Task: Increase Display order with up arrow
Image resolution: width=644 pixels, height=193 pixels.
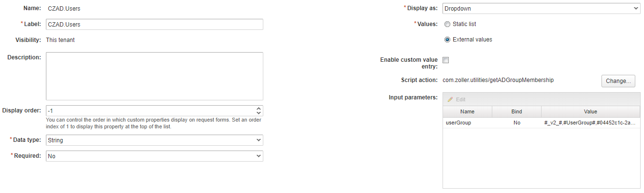Action: coord(259,109)
